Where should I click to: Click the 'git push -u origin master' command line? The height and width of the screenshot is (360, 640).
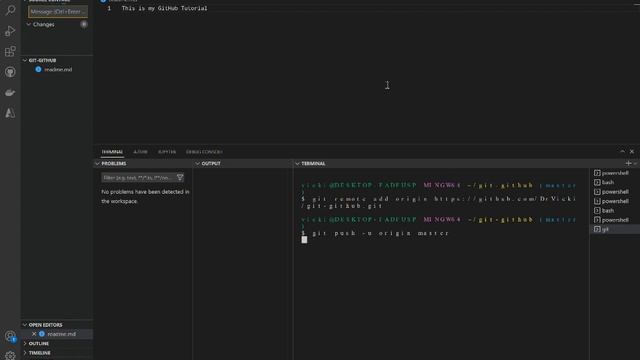coord(380,233)
